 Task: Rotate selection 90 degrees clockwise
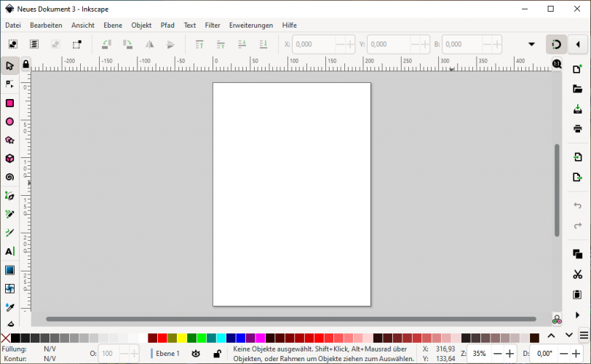click(127, 44)
